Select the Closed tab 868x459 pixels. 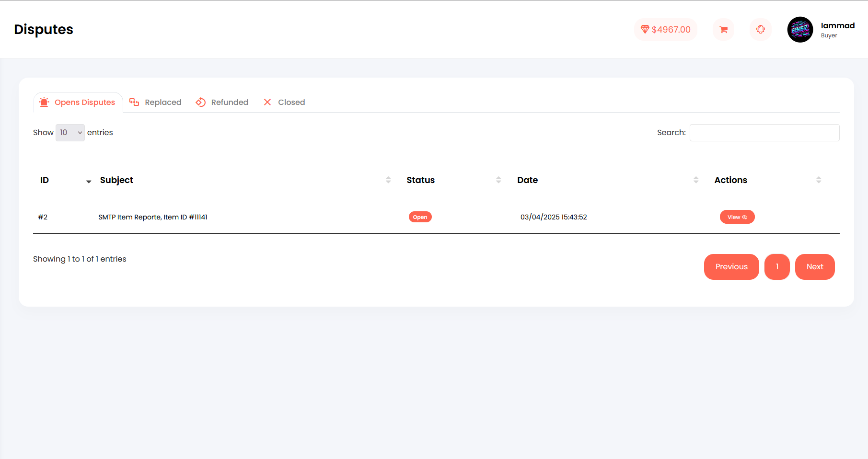click(x=284, y=103)
